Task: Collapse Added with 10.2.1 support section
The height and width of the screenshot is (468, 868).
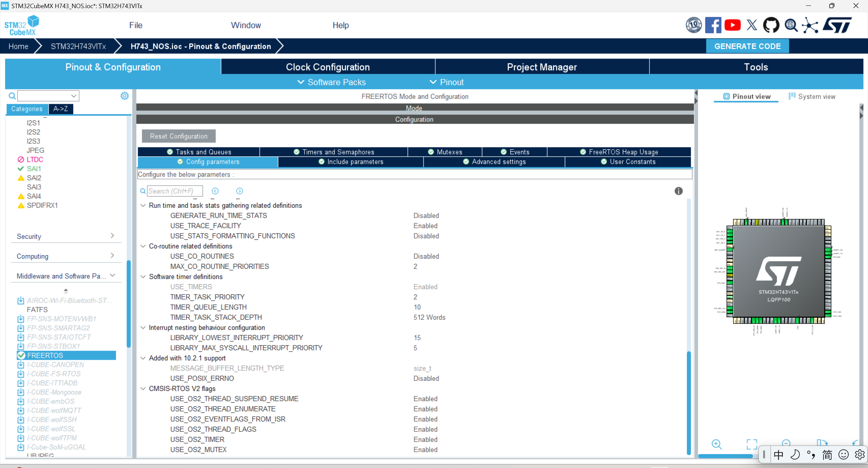Action: [143, 358]
